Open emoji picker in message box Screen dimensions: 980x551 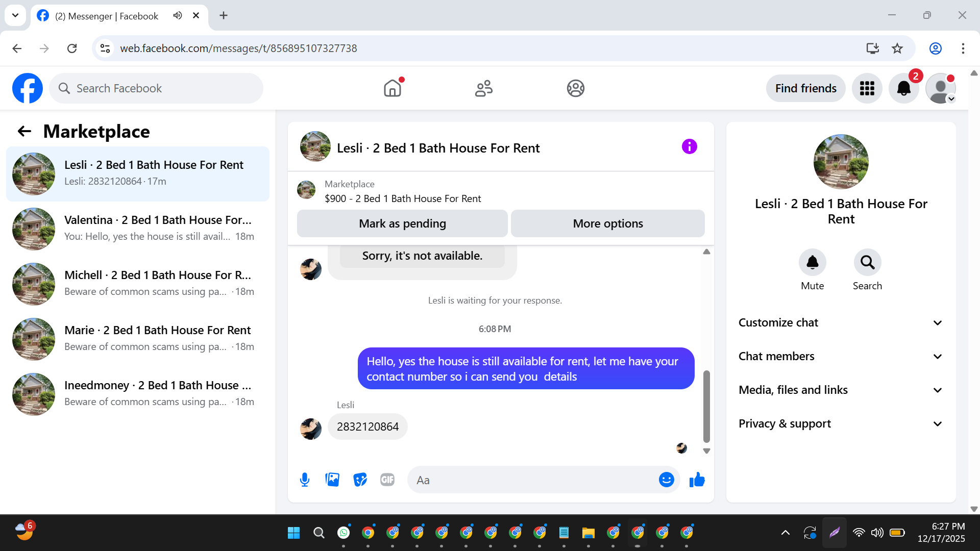[x=666, y=480]
